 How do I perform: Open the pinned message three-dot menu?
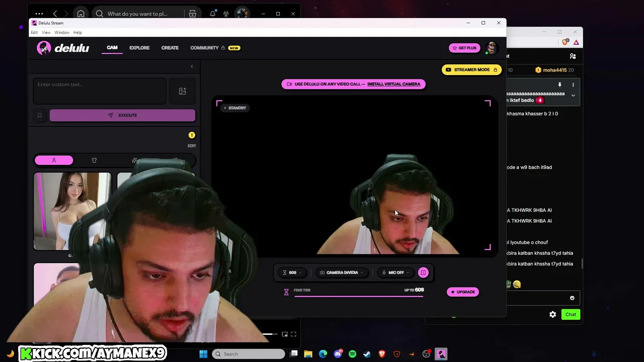tap(573, 85)
